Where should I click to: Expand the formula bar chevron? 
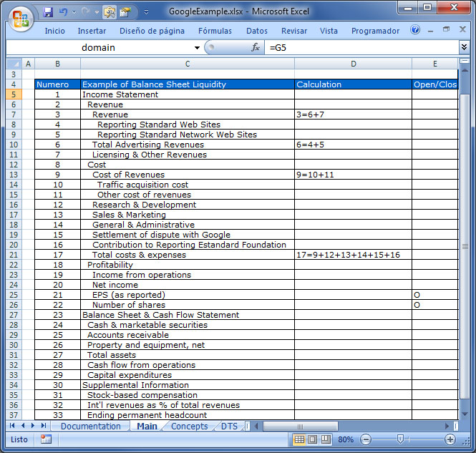464,47
